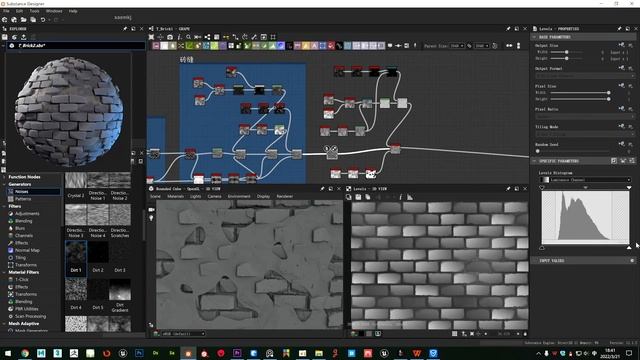Open the File menu
Viewport: 640px width, 360px height.
pyautogui.click(x=6, y=11)
